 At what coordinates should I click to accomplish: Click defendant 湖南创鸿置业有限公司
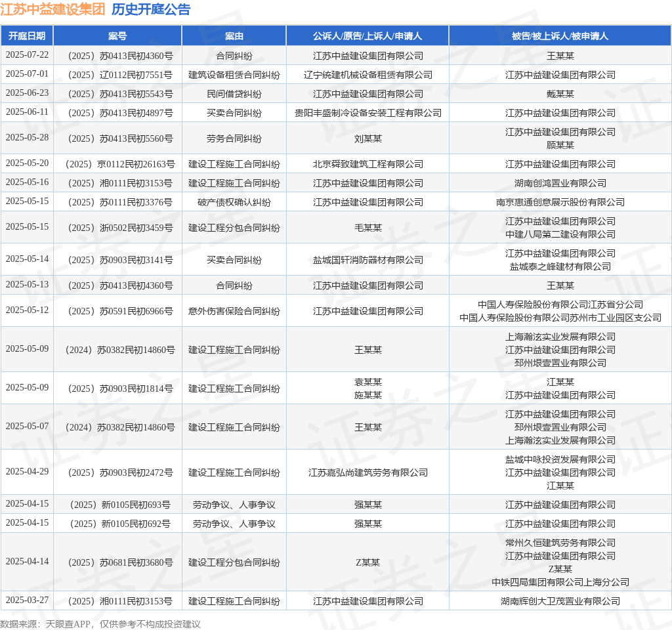[560, 184]
